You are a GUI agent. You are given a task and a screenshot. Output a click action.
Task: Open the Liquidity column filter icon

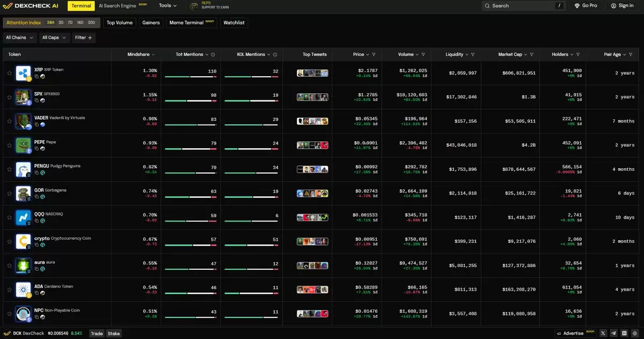pos(473,55)
